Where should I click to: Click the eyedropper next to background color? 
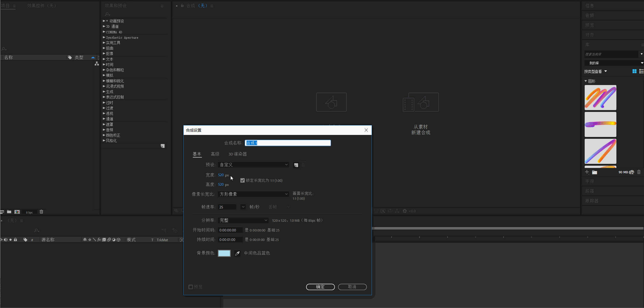click(237, 253)
